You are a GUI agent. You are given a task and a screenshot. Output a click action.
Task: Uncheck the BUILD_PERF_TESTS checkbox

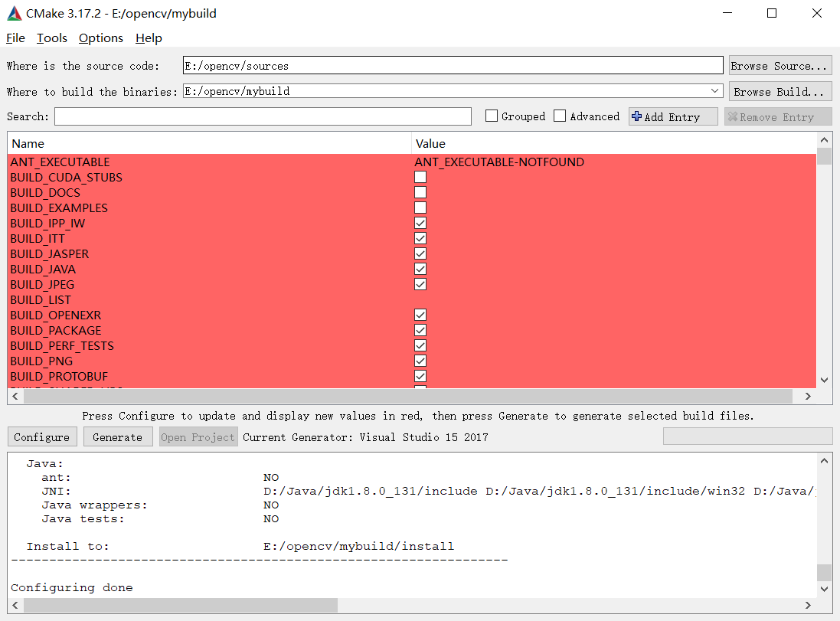pyautogui.click(x=420, y=345)
